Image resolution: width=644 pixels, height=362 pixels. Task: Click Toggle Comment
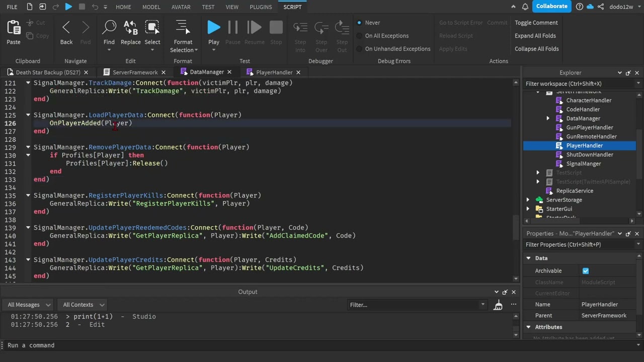click(x=536, y=23)
